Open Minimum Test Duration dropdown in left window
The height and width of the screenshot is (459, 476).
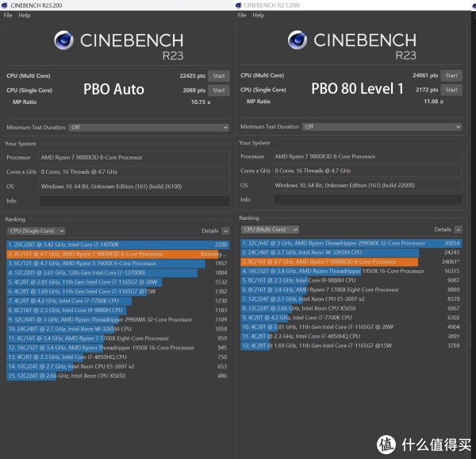click(x=149, y=127)
